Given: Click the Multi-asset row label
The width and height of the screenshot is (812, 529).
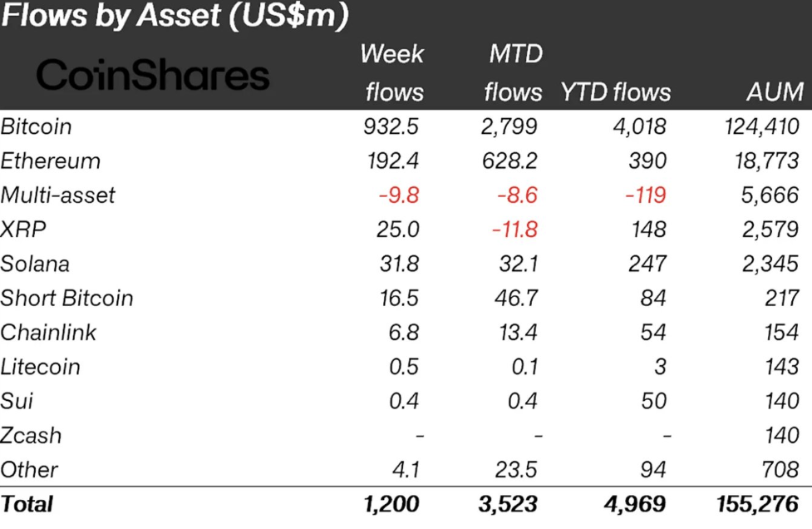Looking at the screenshot, I should 58,195.
